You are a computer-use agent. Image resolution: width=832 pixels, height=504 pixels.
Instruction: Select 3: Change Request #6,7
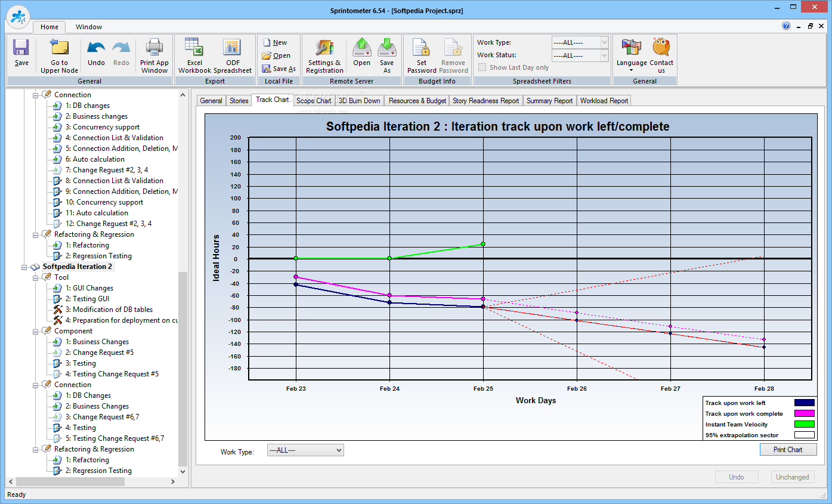(102, 417)
